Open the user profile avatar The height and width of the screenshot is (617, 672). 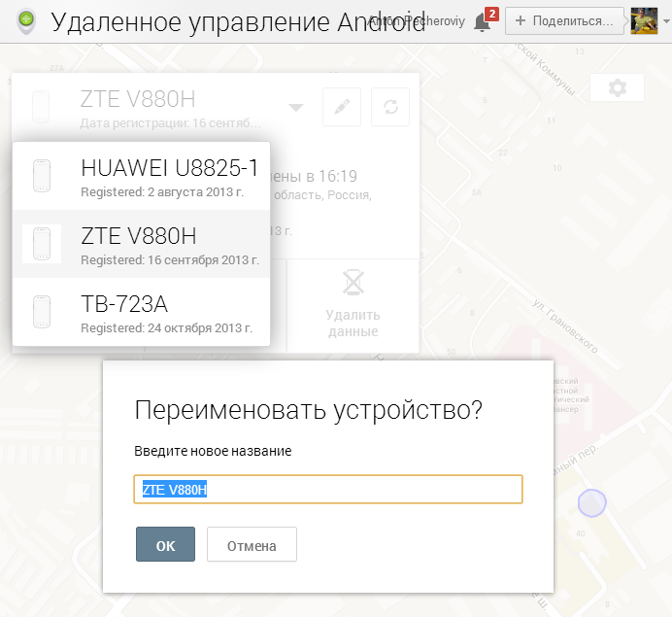[644, 20]
